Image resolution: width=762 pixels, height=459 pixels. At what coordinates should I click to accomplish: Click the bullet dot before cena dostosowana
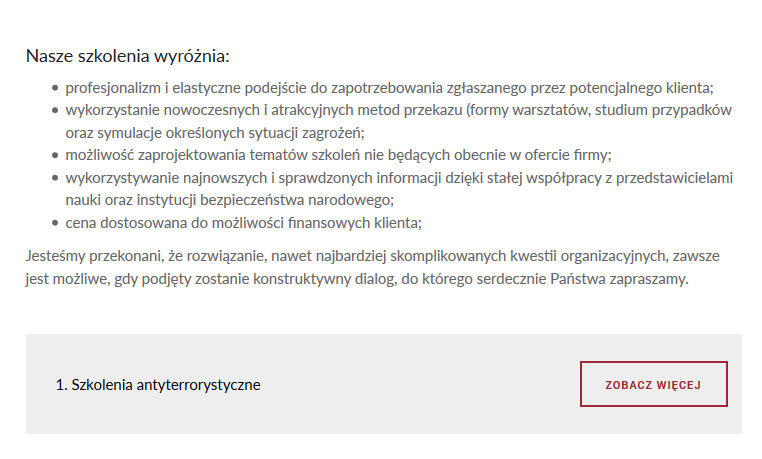pos(54,222)
